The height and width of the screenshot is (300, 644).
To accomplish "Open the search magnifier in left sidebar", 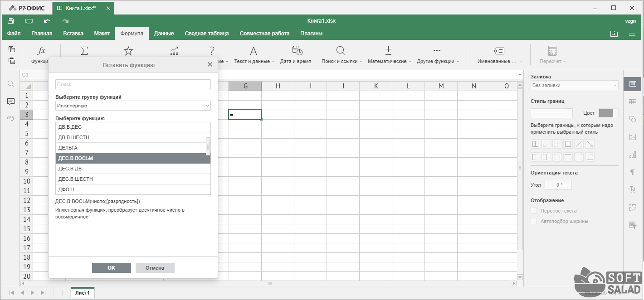I will [x=11, y=84].
